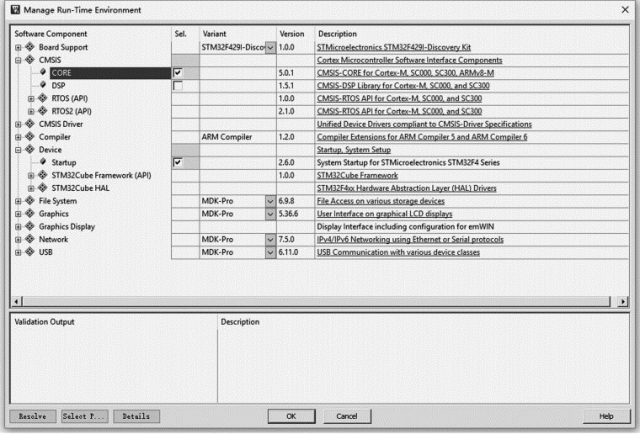Click the Board Support component diamond icon
Screen dimensions: 640x434
pos(30,47)
